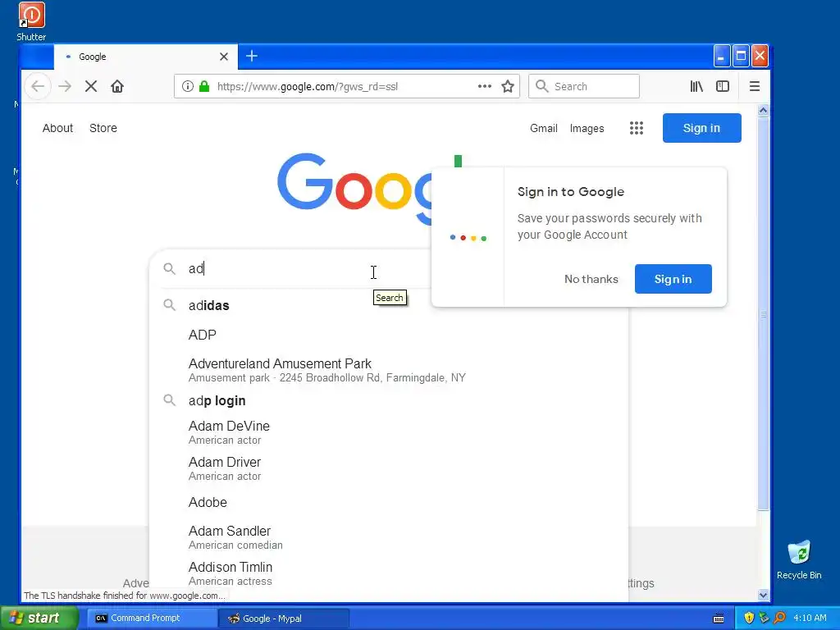Stop page loading with the X button
The width and height of the screenshot is (840, 630).
pyautogui.click(x=91, y=86)
